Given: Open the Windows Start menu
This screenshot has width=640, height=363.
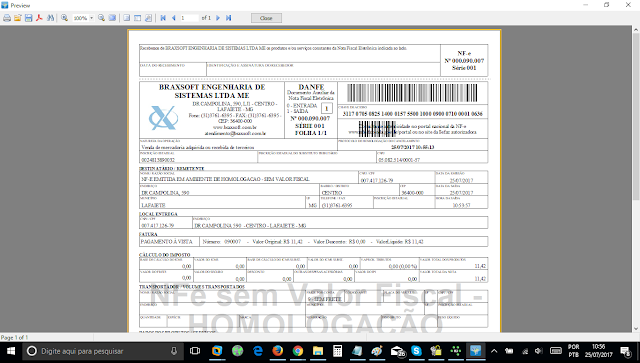Looking at the screenshot, I should point(11,351).
